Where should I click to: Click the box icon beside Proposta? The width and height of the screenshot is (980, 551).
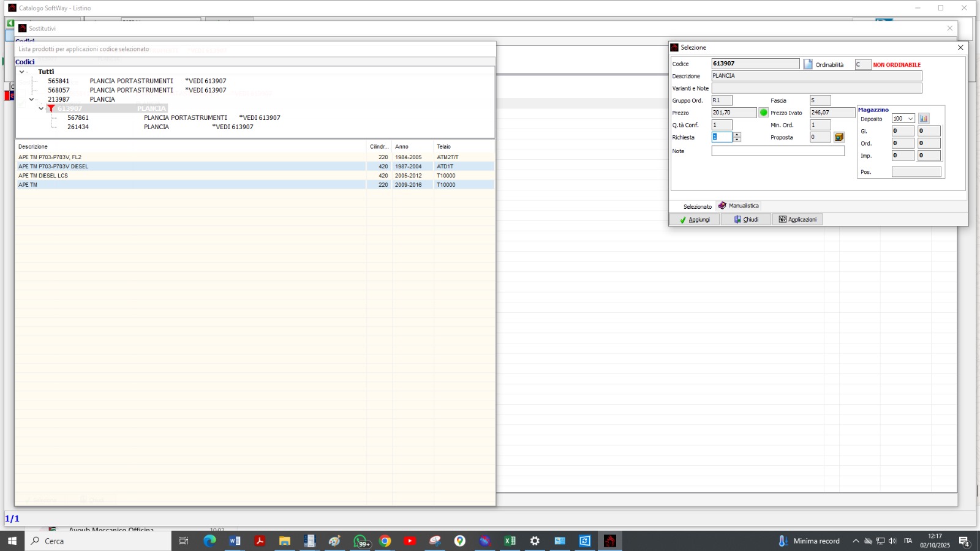pos(839,137)
